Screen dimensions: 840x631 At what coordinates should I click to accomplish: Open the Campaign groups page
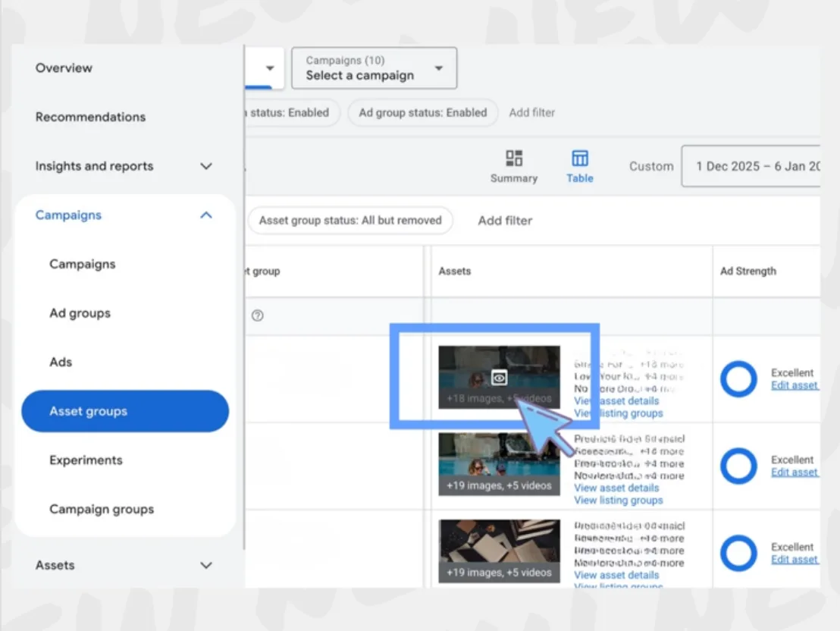coord(102,510)
